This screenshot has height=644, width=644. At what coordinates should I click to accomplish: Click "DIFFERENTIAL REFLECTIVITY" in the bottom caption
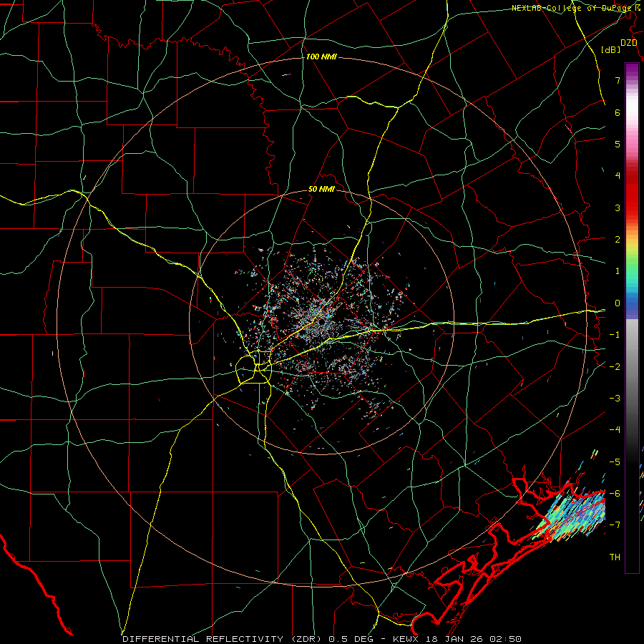coord(203,639)
